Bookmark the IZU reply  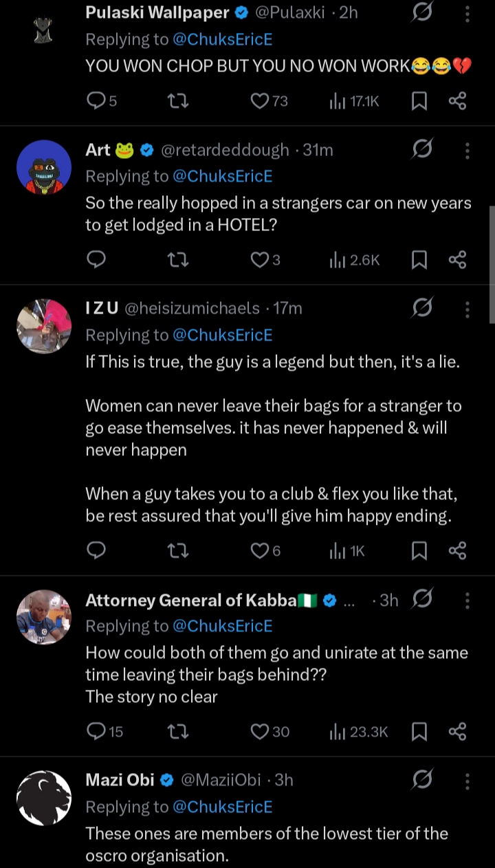[419, 551]
